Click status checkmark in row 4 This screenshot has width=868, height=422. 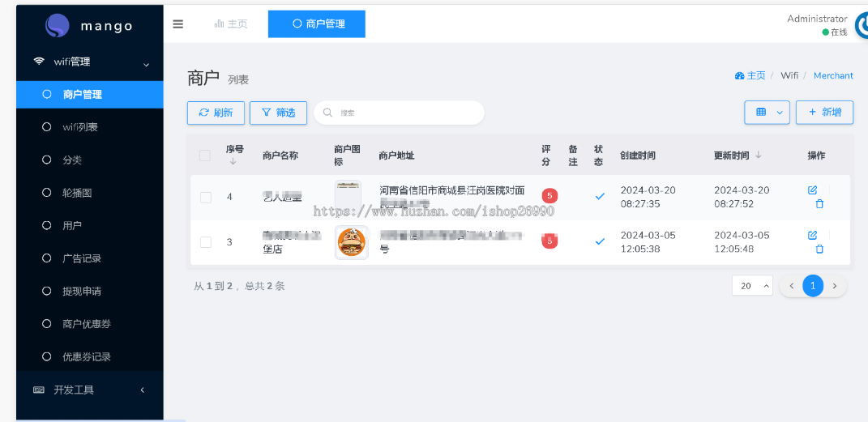(600, 196)
